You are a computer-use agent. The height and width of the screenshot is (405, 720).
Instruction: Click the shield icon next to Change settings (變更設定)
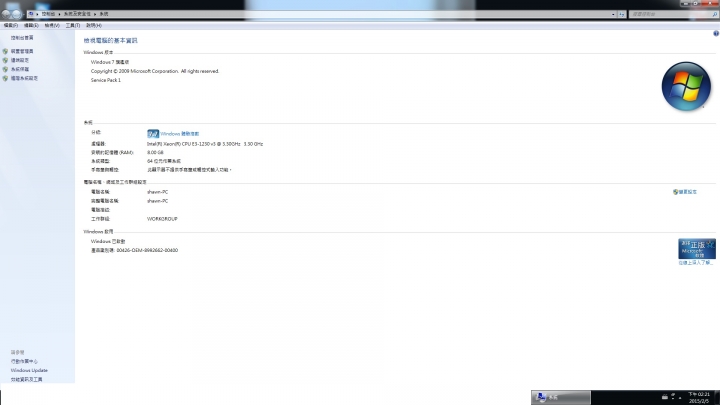[x=675, y=192]
